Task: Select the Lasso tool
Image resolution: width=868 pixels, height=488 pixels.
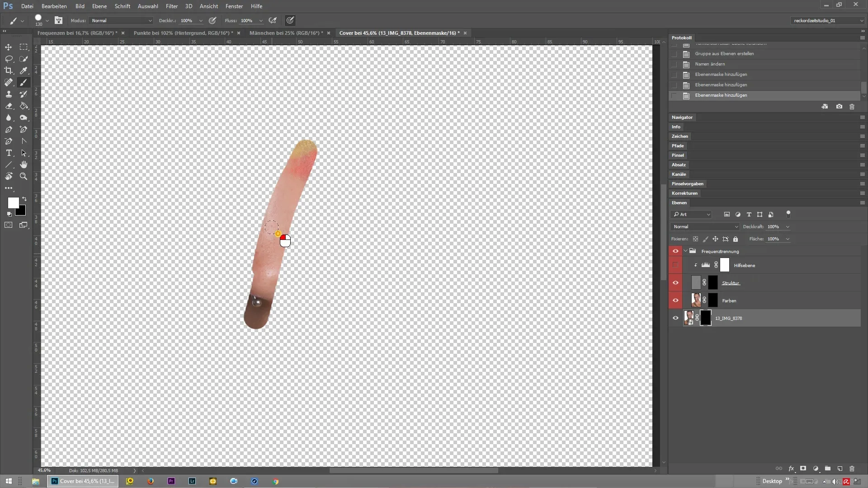Action: (x=9, y=59)
